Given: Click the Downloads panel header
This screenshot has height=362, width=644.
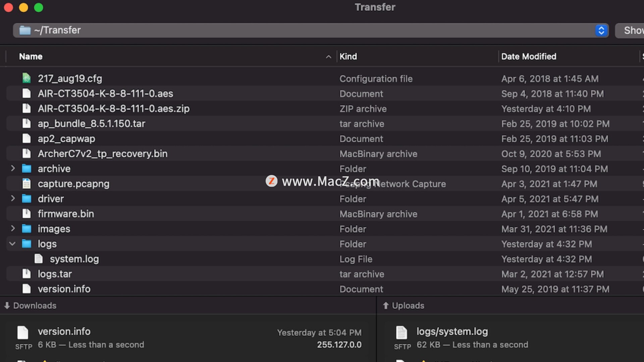Looking at the screenshot, I should coord(30,306).
